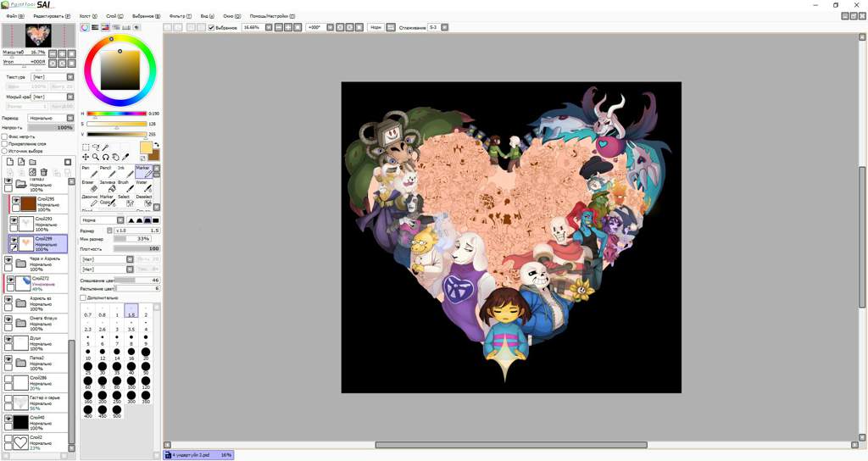This screenshot has height=461, width=868.
Task: Select the Ink tool
Action: tap(125, 171)
